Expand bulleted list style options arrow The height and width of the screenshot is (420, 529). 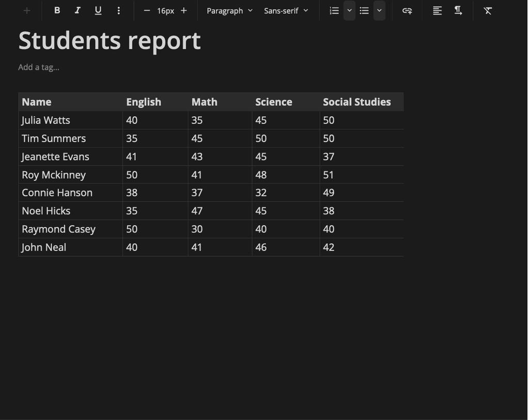(380, 10)
